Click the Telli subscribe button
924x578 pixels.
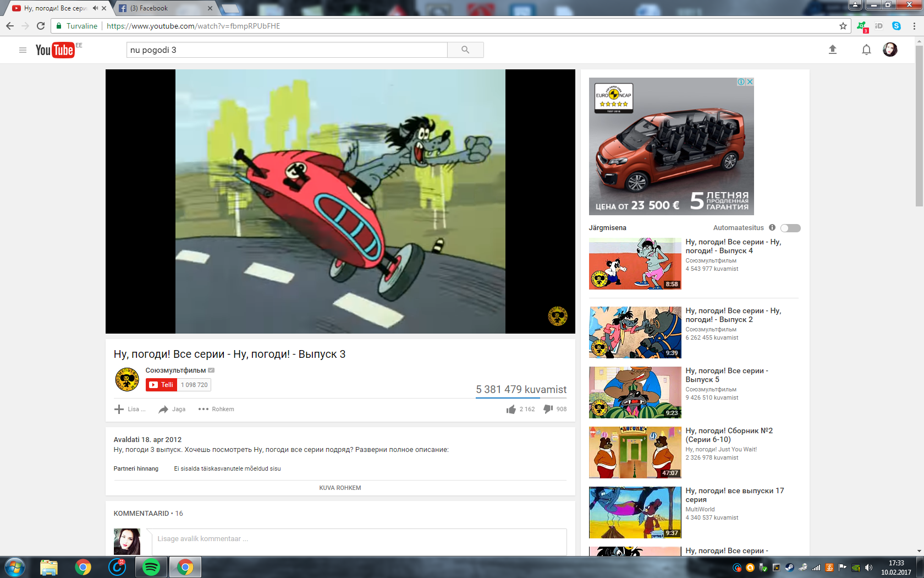[162, 385]
